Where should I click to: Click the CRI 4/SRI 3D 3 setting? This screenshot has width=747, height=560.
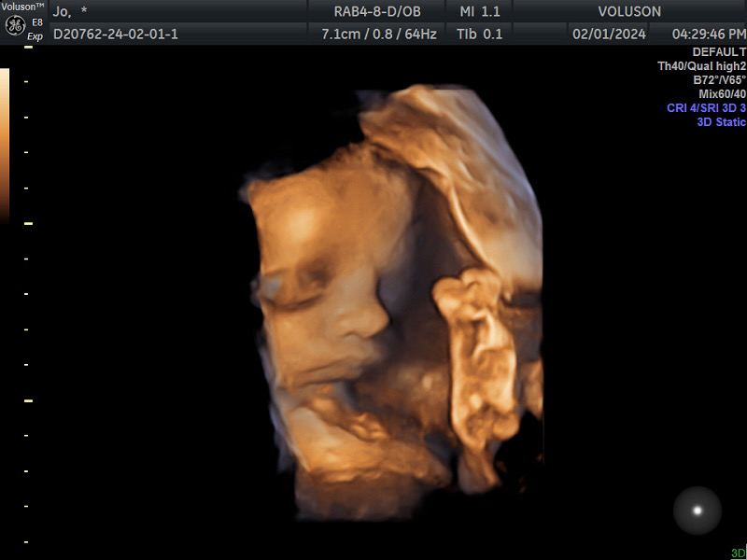[x=706, y=108]
